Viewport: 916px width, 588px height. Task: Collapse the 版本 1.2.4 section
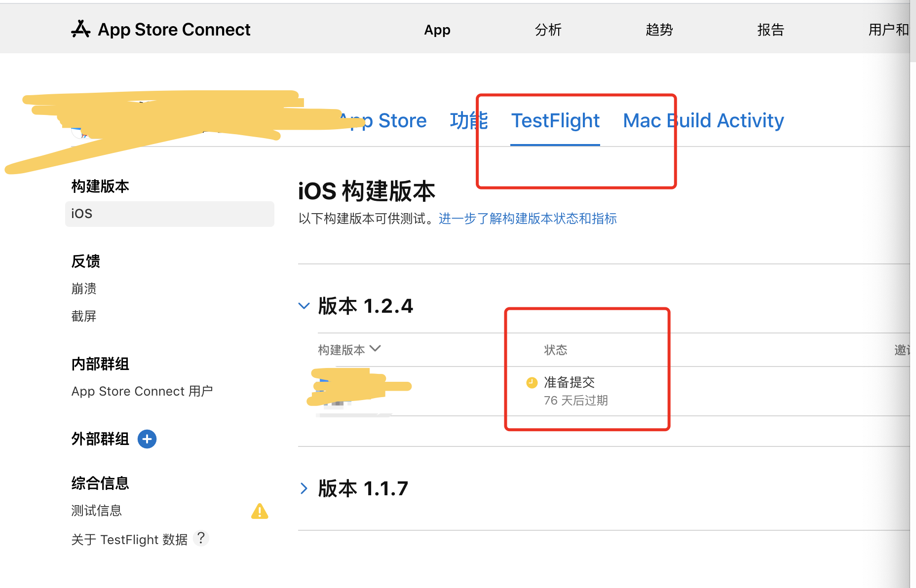click(x=304, y=306)
